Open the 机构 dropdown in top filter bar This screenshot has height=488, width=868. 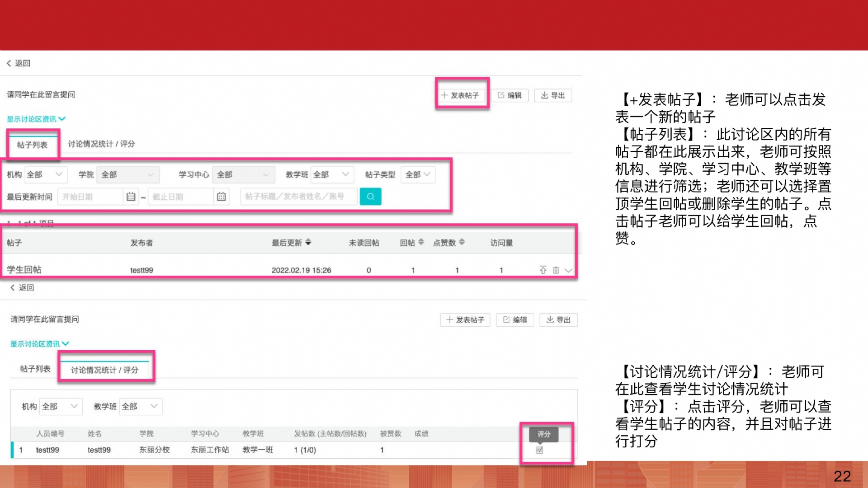point(45,174)
